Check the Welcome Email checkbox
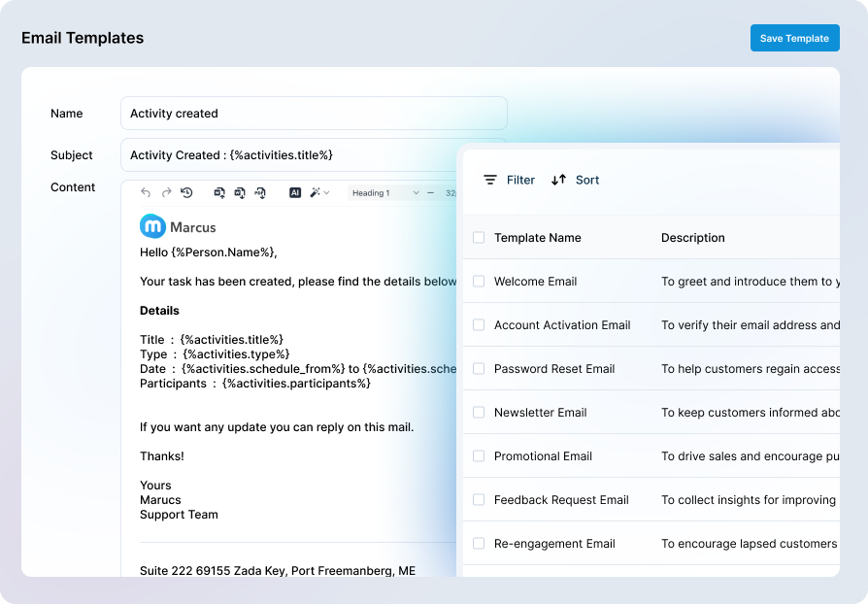 point(479,282)
